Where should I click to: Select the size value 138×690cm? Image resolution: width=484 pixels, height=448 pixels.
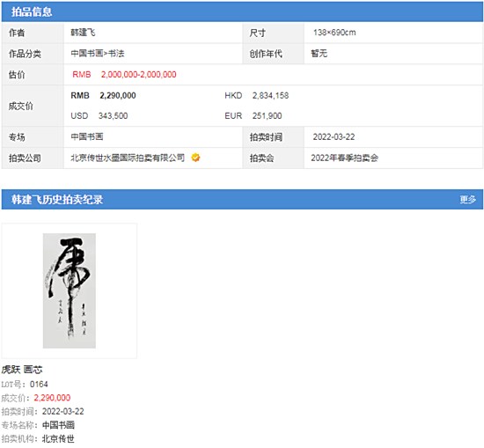(x=334, y=33)
